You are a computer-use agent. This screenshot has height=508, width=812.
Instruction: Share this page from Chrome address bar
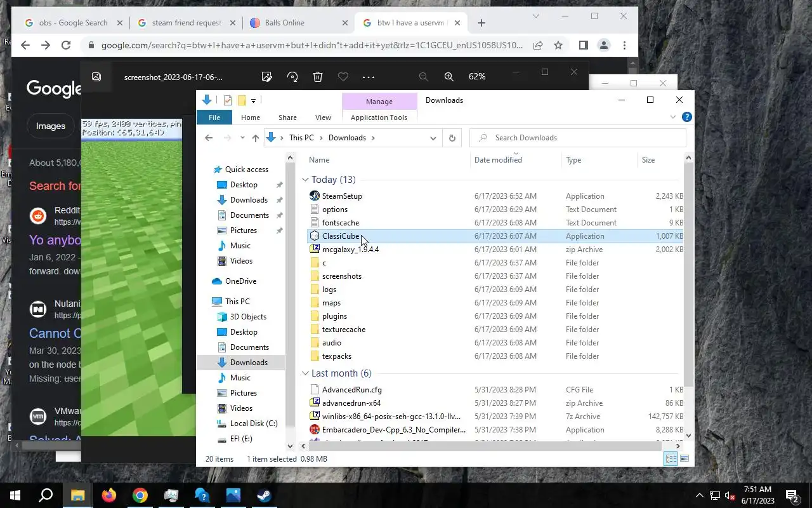[x=538, y=45]
